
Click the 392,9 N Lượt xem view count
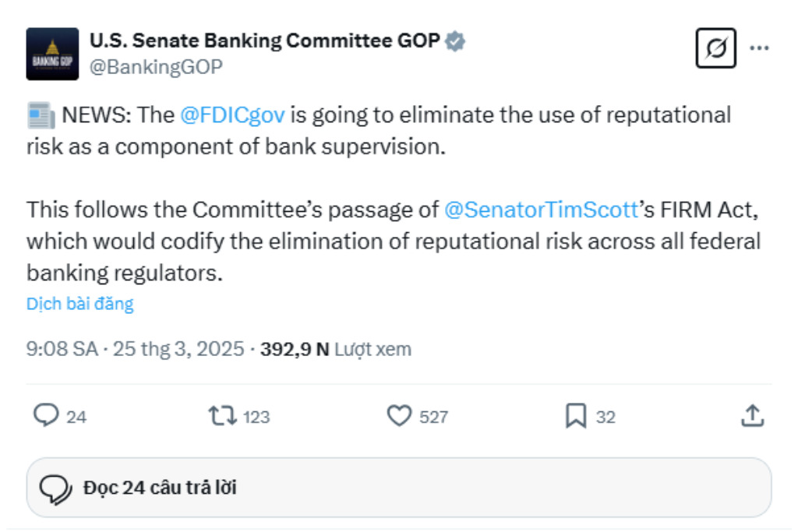336,349
